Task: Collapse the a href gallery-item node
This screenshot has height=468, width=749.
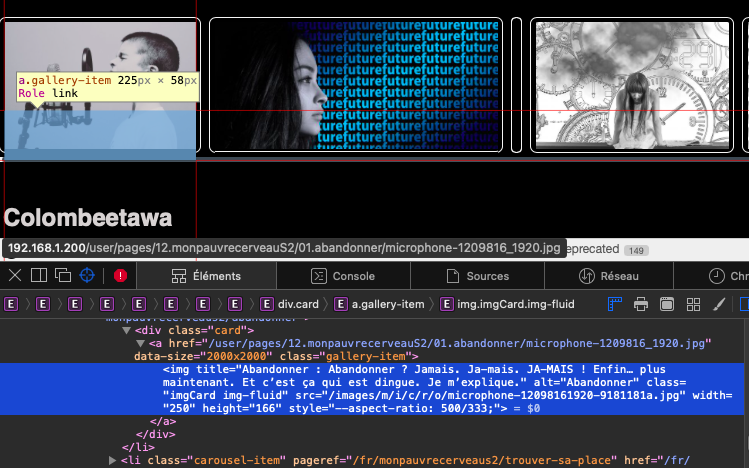Action: (140, 343)
